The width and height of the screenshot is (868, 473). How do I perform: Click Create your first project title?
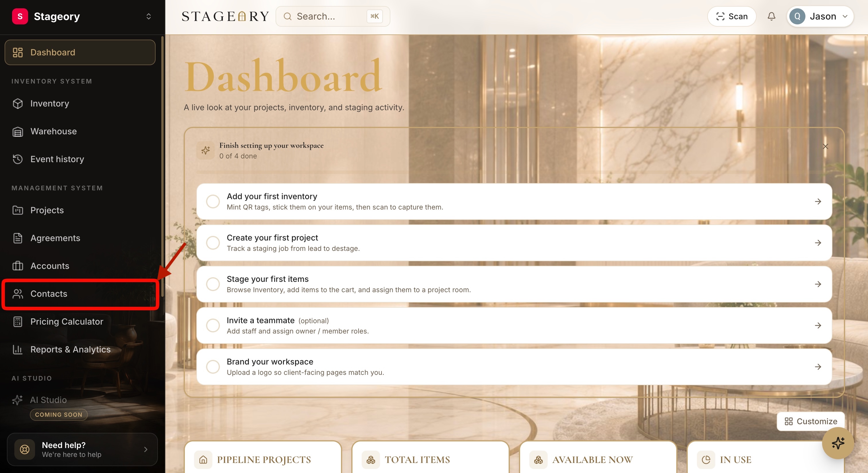272,238
